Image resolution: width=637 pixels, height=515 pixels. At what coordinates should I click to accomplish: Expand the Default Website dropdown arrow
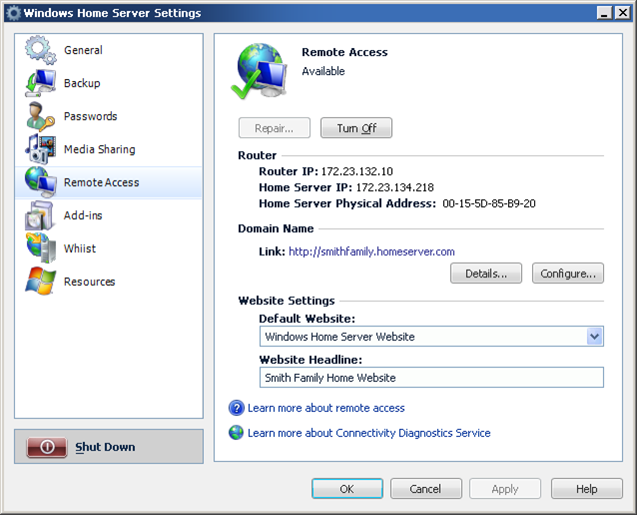(595, 336)
